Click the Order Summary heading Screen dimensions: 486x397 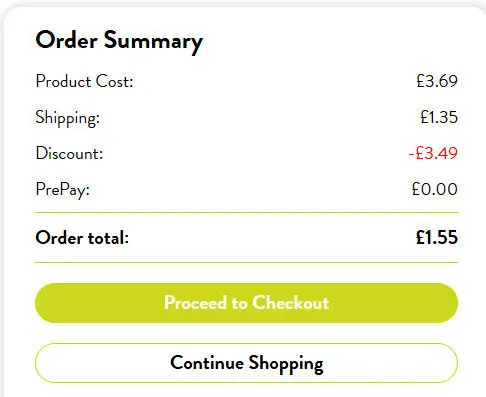119,41
